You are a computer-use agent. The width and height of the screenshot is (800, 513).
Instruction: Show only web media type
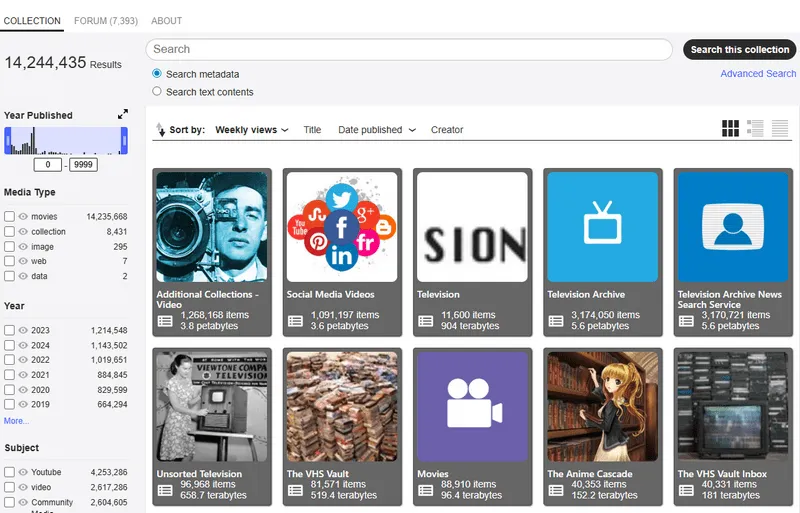(23, 261)
